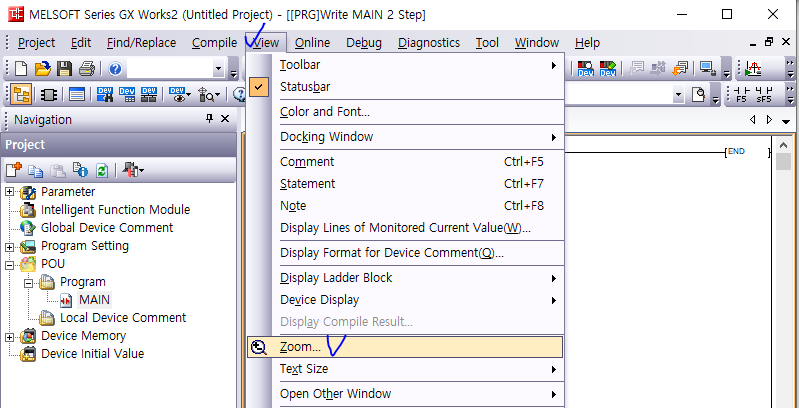Open dropdown arrow beside Dev watch icon
The width and height of the screenshot is (799, 408).
[x=189, y=95]
